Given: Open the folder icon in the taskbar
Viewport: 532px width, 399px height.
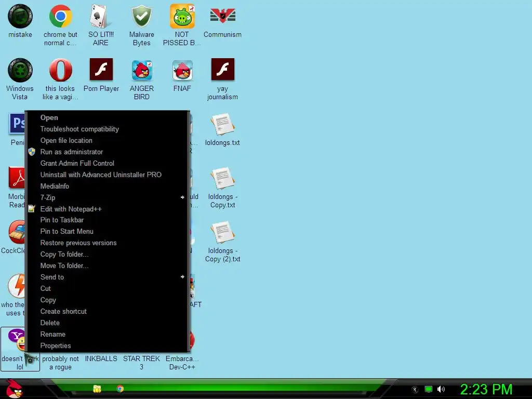Looking at the screenshot, I should [x=97, y=389].
